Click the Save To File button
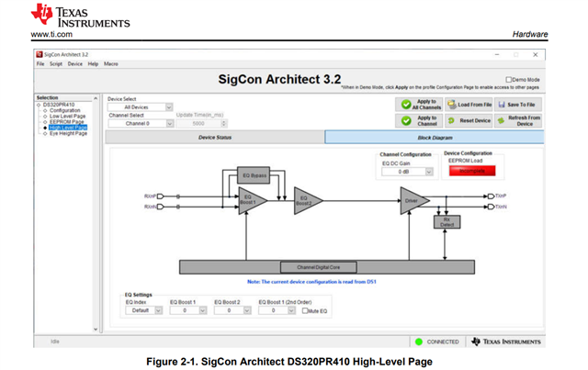Image resolution: width=588 pixels, height=370 pixels. coord(518,105)
